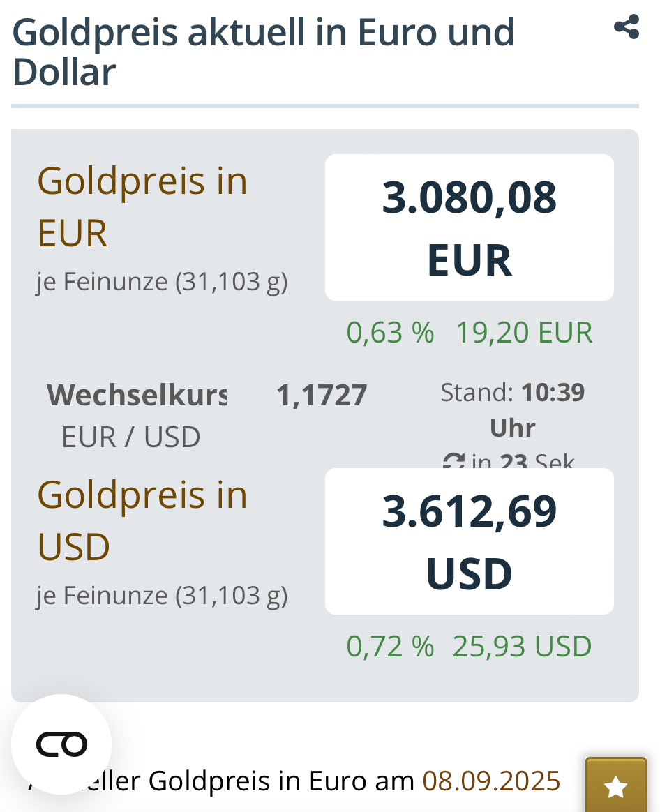Tap the share icon beside the heading
This screenshot has height=812, width=660.
tap(626, 27)
